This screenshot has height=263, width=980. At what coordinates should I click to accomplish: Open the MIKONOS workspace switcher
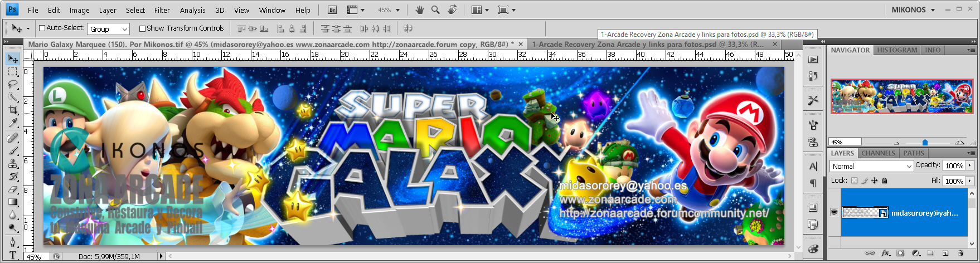913,10
